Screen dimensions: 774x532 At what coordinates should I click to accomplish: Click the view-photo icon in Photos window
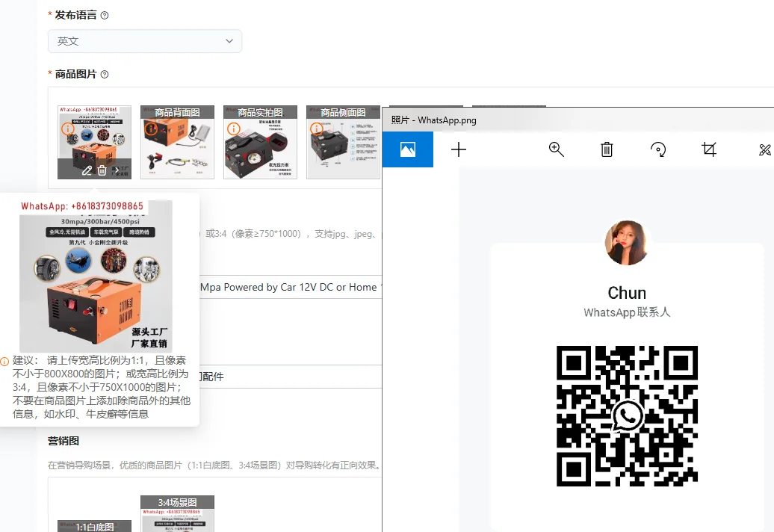click(408, 149)
